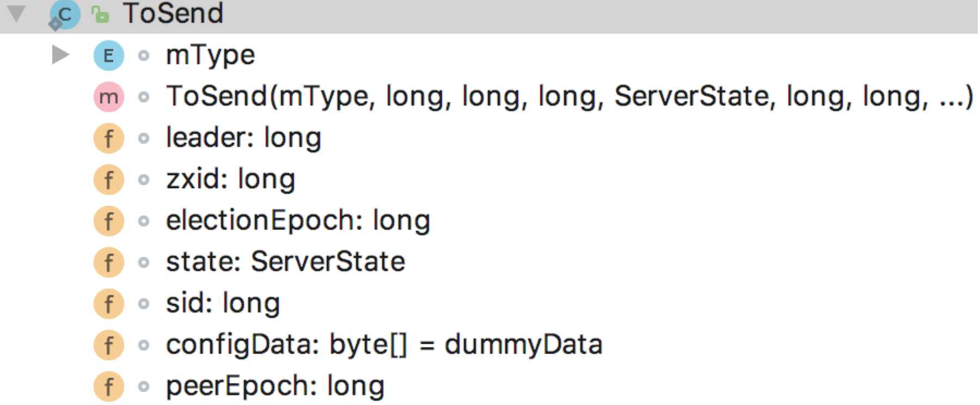980x405 pixels.
Task: Click the pink method icon for ToSend constructor
Action: click(x=108, y=97)
